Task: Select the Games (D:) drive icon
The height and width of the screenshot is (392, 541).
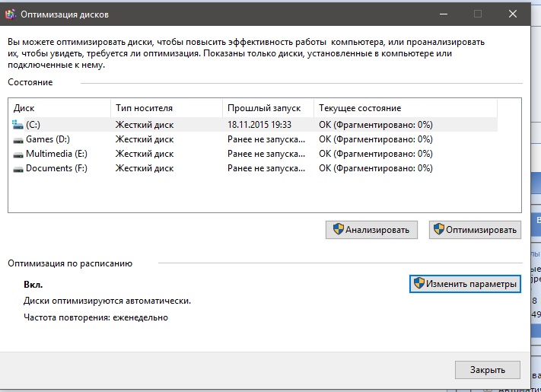Action: click(18, 139)
